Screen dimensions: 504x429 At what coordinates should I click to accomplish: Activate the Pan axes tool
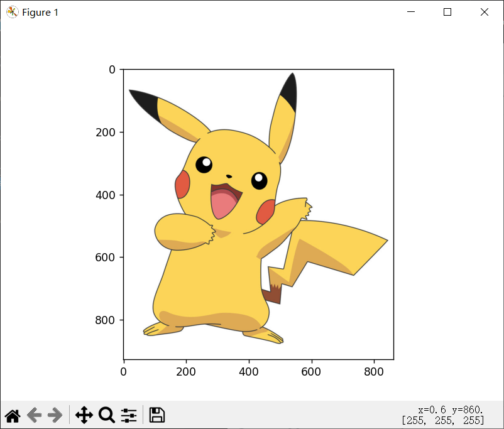84,415
